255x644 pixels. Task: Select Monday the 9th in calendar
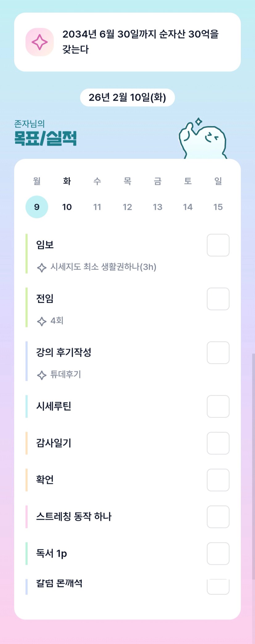click(x=37, y=207)
